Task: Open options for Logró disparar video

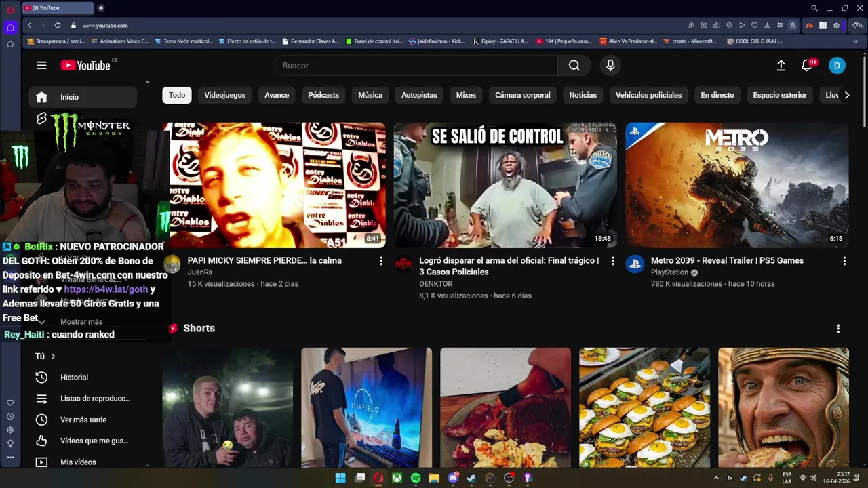Action: point(612,261)
